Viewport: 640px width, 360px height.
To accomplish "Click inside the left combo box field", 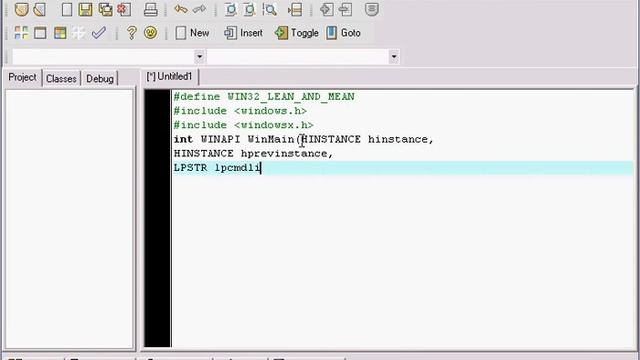I will [103, 56].
